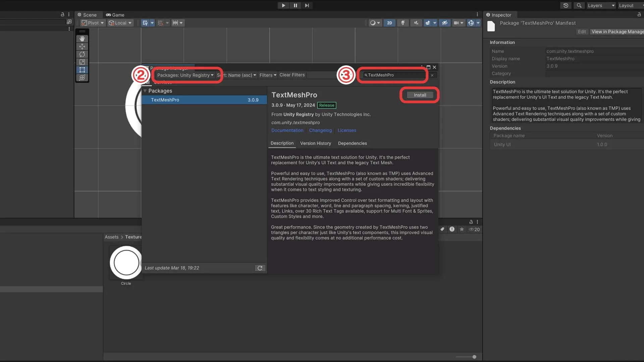Click the Step frame button
Viewport: 644px width, 362px height.
pos(307,5)
